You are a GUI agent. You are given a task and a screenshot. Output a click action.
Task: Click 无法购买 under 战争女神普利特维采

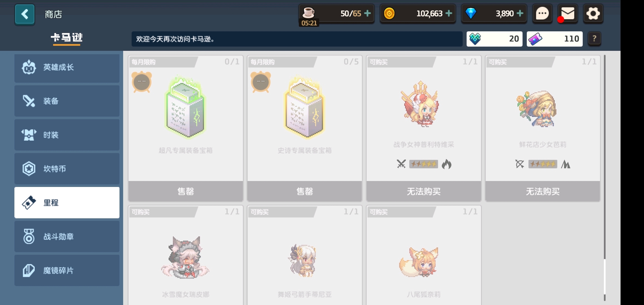coord(424,191)
